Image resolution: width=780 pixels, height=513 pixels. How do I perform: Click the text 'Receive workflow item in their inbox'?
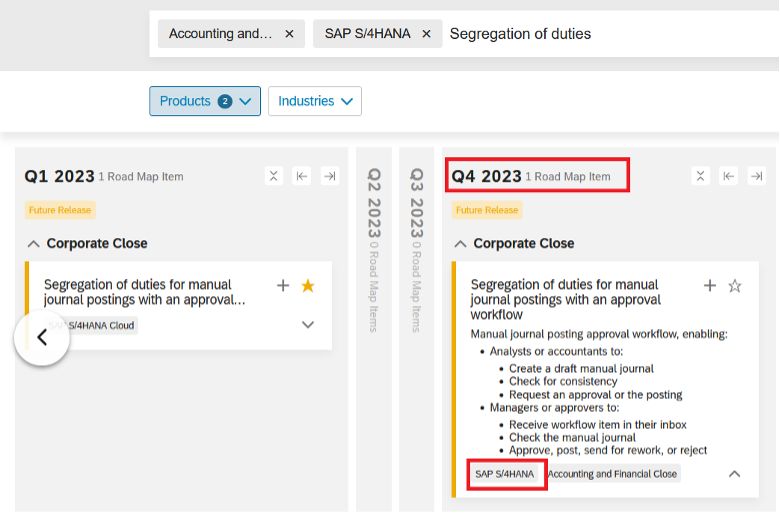click(x=597, y=425)
